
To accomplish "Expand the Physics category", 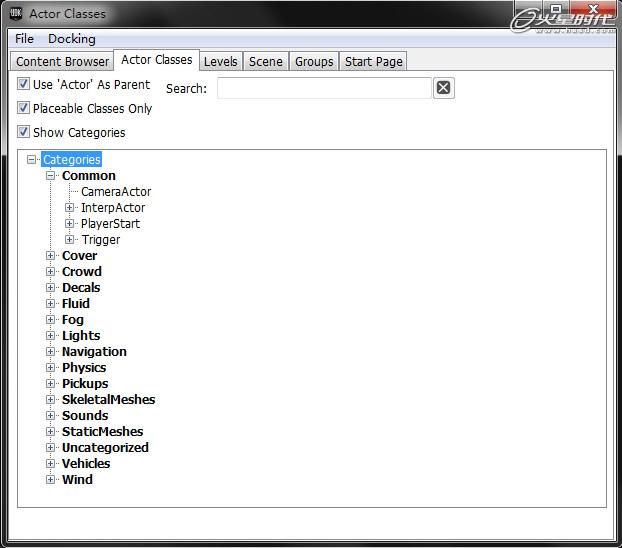I will 50,367.
